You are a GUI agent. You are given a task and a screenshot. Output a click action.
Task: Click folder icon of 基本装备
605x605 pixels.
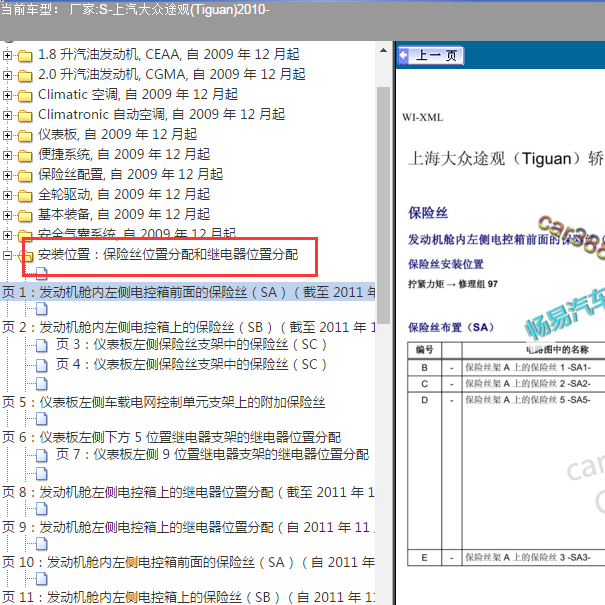25,216
